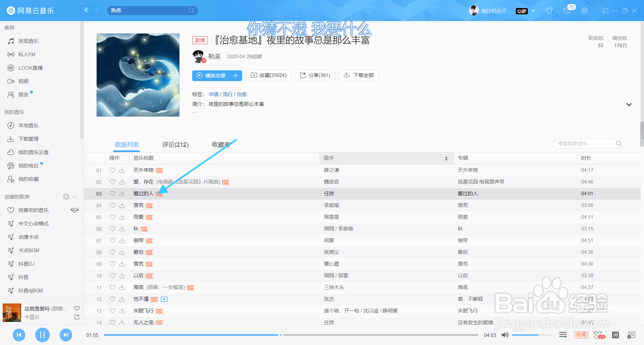Share the now-playing song icon

click(x=77, y=317)
